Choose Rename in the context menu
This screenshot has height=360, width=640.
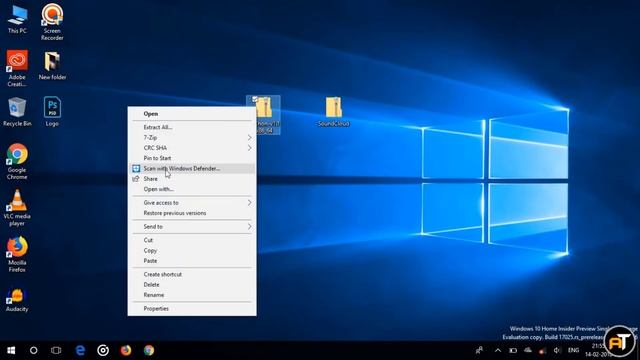click(x=192, y=295)
